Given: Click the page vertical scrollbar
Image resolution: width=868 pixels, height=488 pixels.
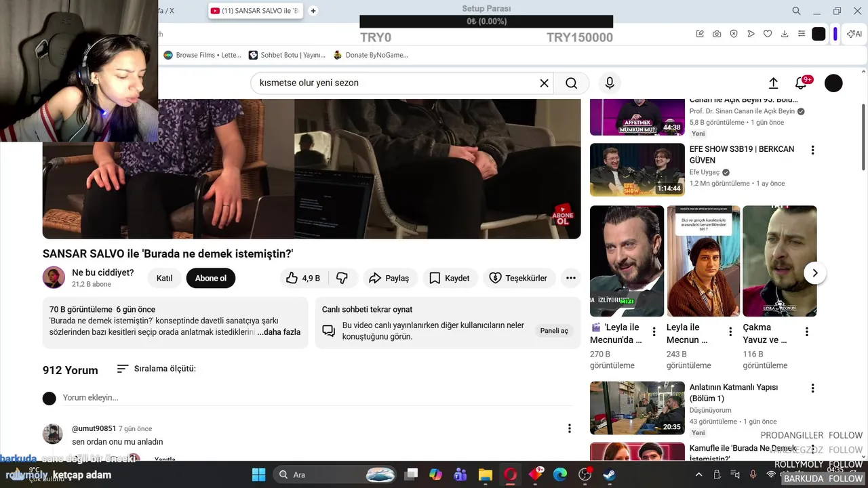Looking at the screenshot, I should pos(863,136).
